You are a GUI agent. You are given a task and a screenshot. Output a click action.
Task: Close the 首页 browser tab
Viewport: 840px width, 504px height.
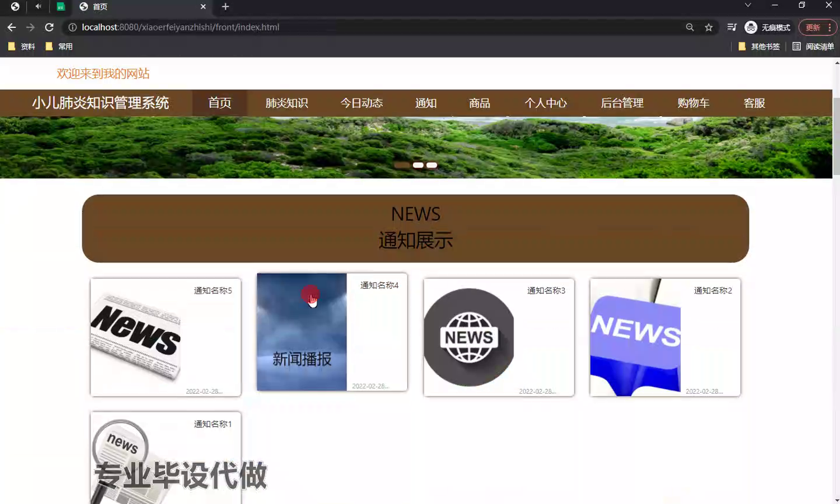coord(203,6)
